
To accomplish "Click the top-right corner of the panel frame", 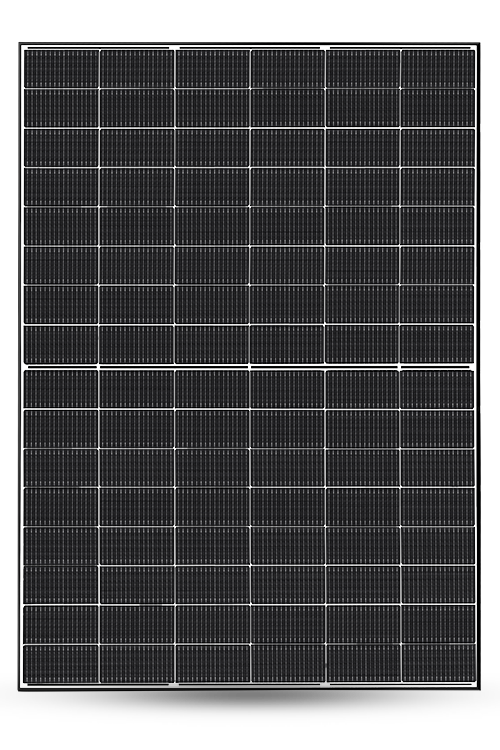I will coord(477,44).
